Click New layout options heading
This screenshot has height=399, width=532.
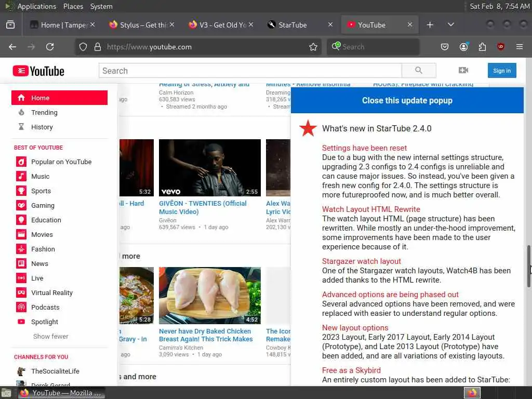click(x=355, y=328)
